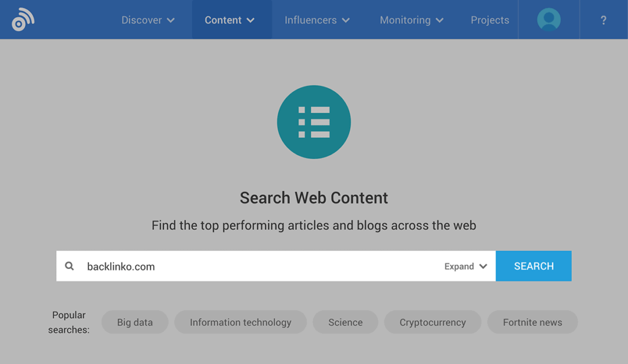This screenshot has width=628, height=364.
Task: Click the teal list icon above Search Web Content
Action: [x=313, y=121]
